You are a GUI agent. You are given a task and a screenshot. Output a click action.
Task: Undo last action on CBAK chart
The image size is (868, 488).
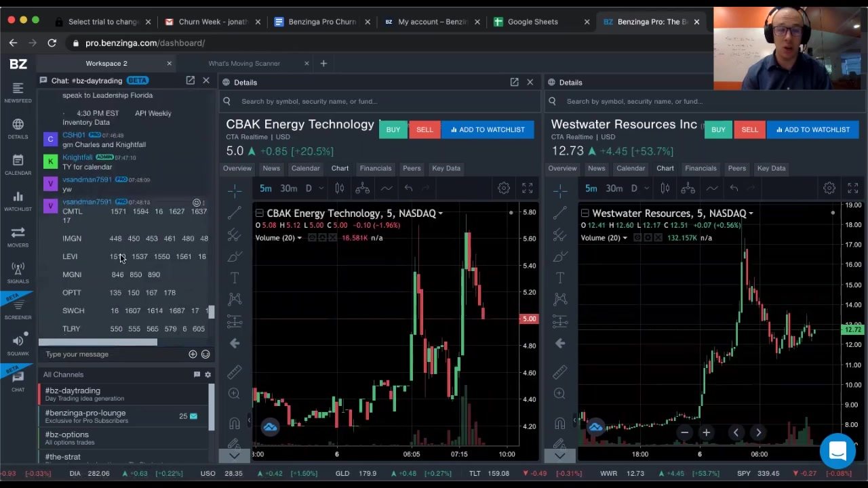[408, 188]
